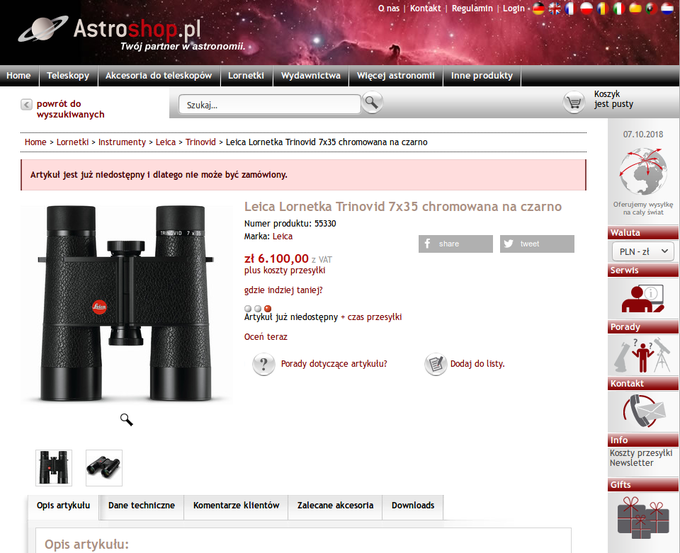Select angled-view binoculars thumbnail

(104, 468)
